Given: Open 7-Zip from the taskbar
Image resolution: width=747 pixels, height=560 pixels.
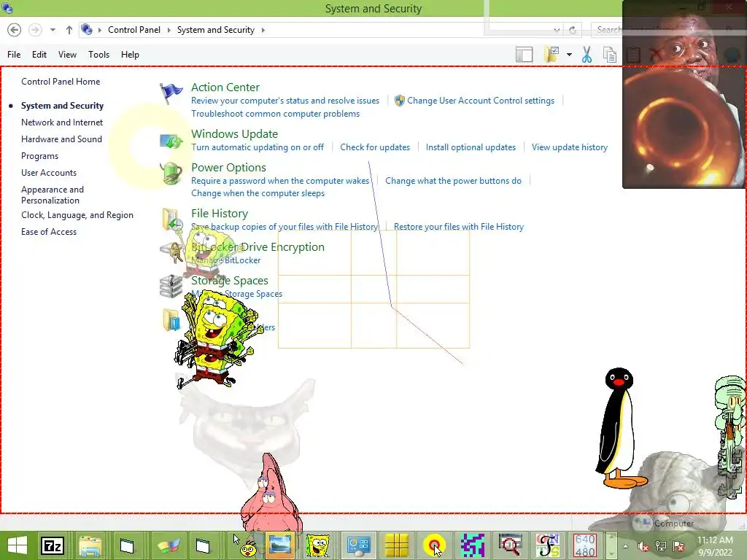Looking at the screenshot, I should coord(53,545).
